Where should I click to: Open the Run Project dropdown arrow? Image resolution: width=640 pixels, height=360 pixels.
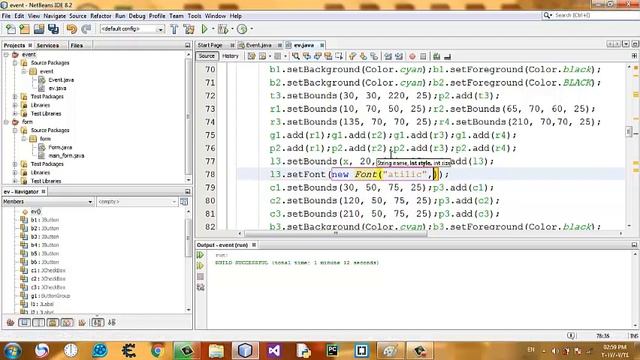tap(212, 29)
